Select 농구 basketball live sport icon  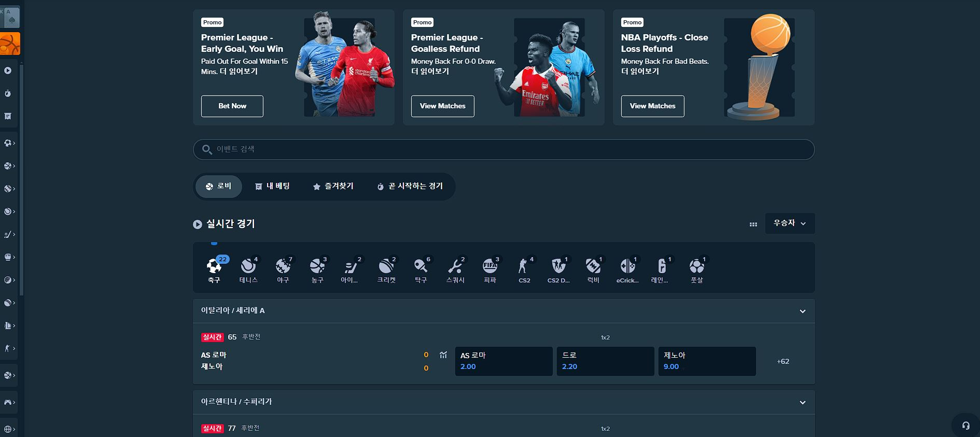(317, 270)
